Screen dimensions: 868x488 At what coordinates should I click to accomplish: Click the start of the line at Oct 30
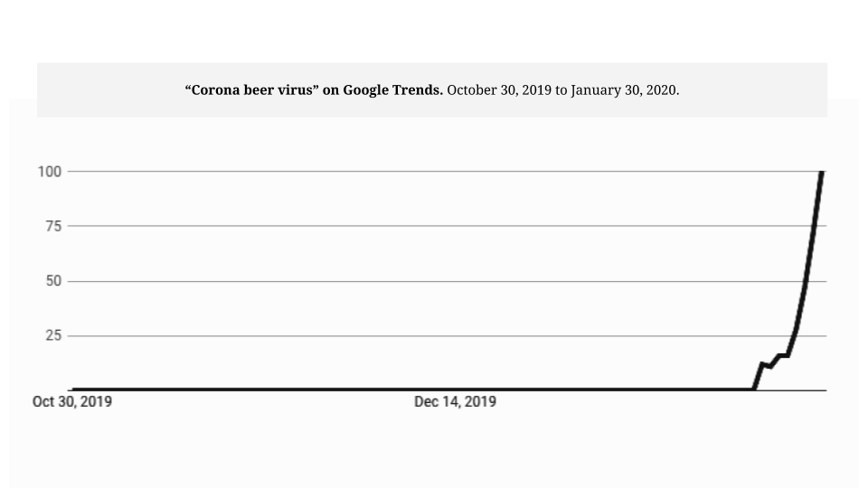[73, 389]
